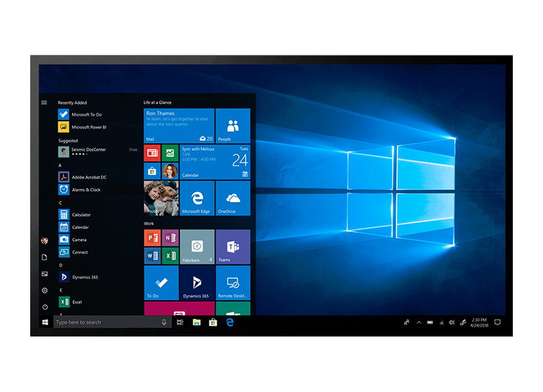Click the Power button in the Start menu
543x392 pixels.
44,306
